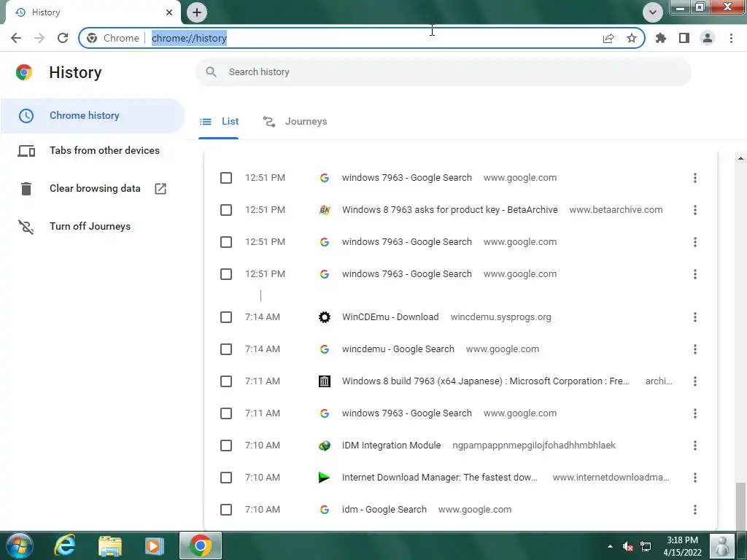Open more actions for Internet Download Manager entry
This screenshot has height=560, width=747.
point(695,478)
